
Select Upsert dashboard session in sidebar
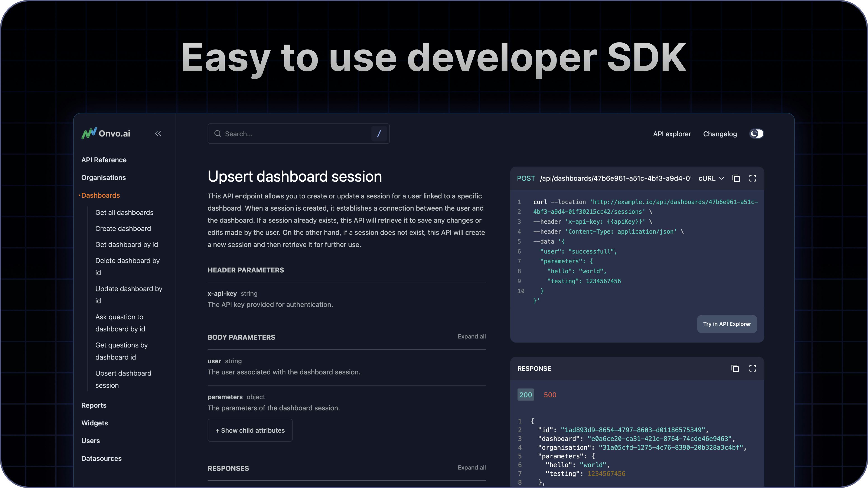[x=123, y=379]
